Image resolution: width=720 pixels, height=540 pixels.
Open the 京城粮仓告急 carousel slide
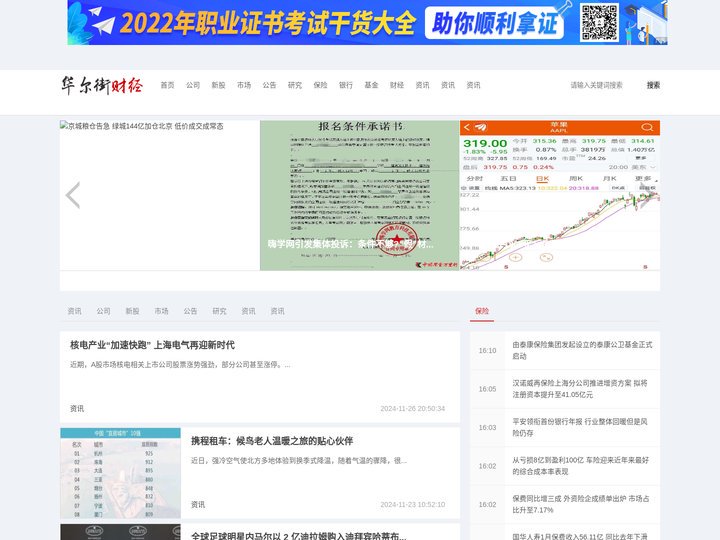(x=160, y=195)
